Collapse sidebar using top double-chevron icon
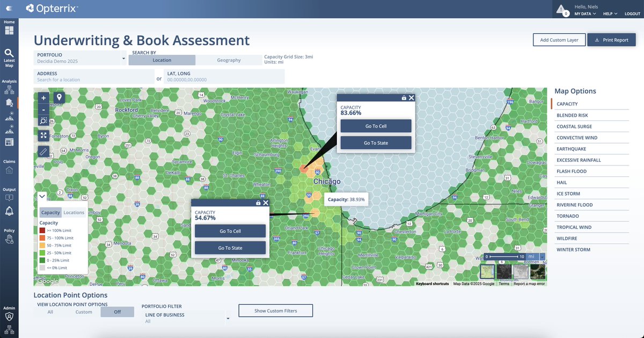 [9, 8]
